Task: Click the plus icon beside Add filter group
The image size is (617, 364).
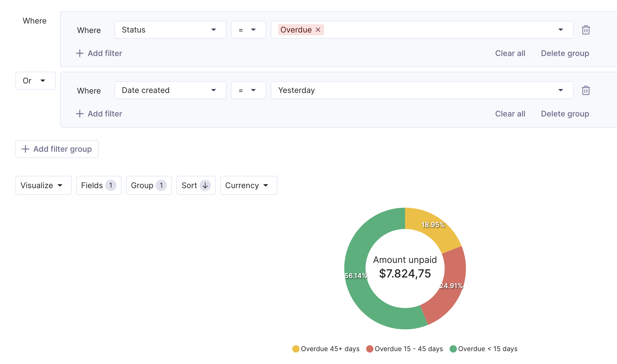Action: click(25, 149)
